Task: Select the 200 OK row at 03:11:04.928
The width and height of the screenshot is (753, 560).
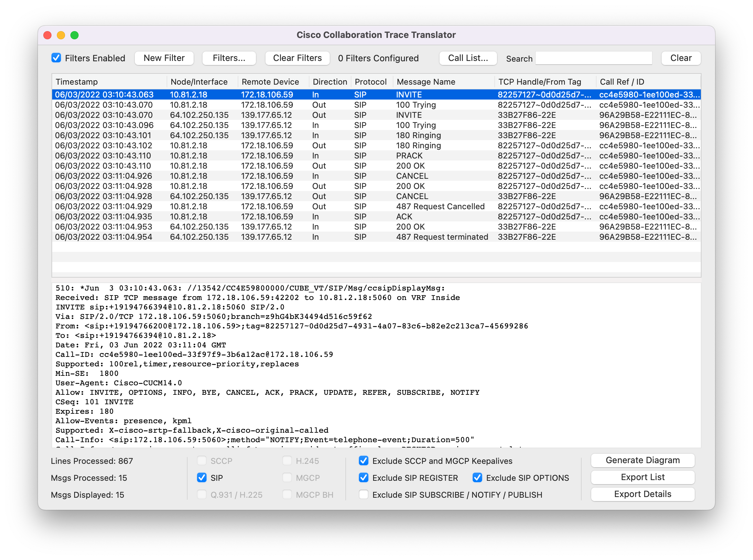Action: [x=376, y=186]
